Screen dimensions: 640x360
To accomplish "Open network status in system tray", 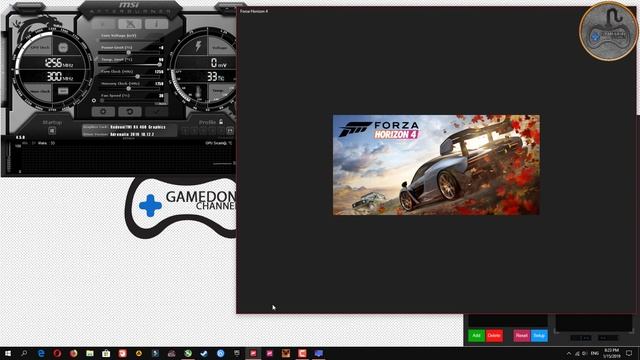I will tap(577, 353).
